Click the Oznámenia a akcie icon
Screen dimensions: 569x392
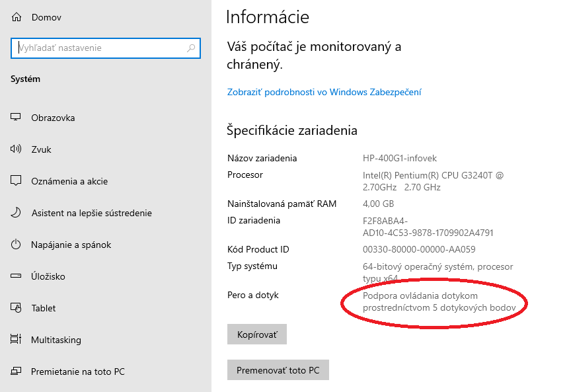(17, 181)
